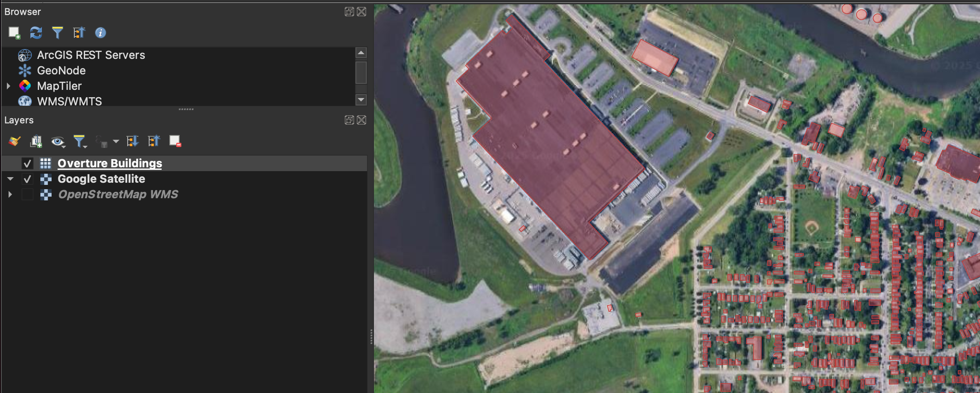Open Manage Map Themes eye icon
This screenshot has height=393, width=980.
(58, 141)
